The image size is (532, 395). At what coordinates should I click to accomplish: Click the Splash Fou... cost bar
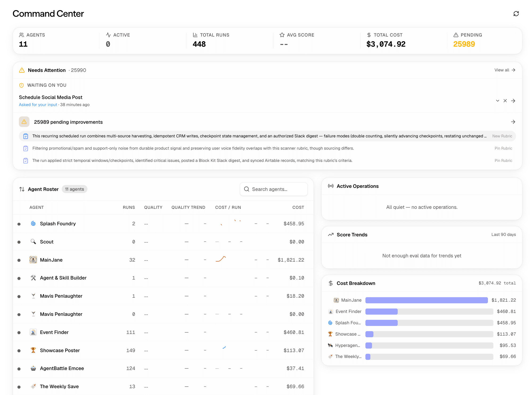coord(429,323)
